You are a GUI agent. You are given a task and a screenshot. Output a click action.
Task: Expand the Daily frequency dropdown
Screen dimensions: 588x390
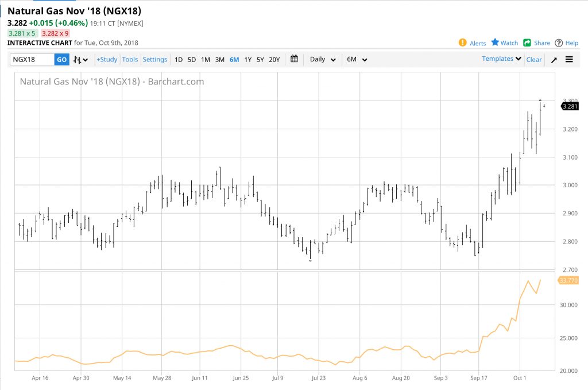click(x=323, y=60)
